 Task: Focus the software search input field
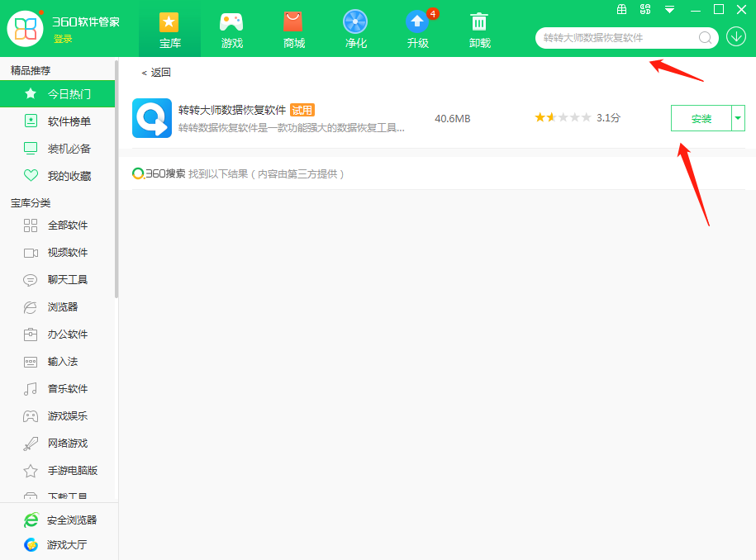[619, 38]
